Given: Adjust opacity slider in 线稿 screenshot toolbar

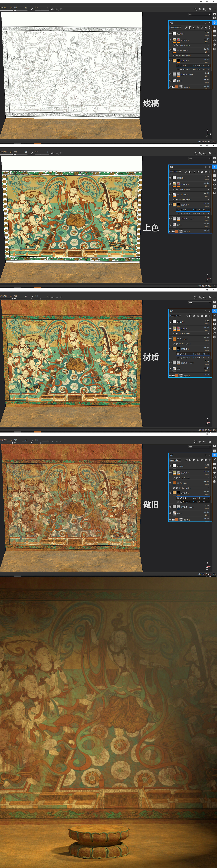Looking at the screenshot, I should [12, 11].
